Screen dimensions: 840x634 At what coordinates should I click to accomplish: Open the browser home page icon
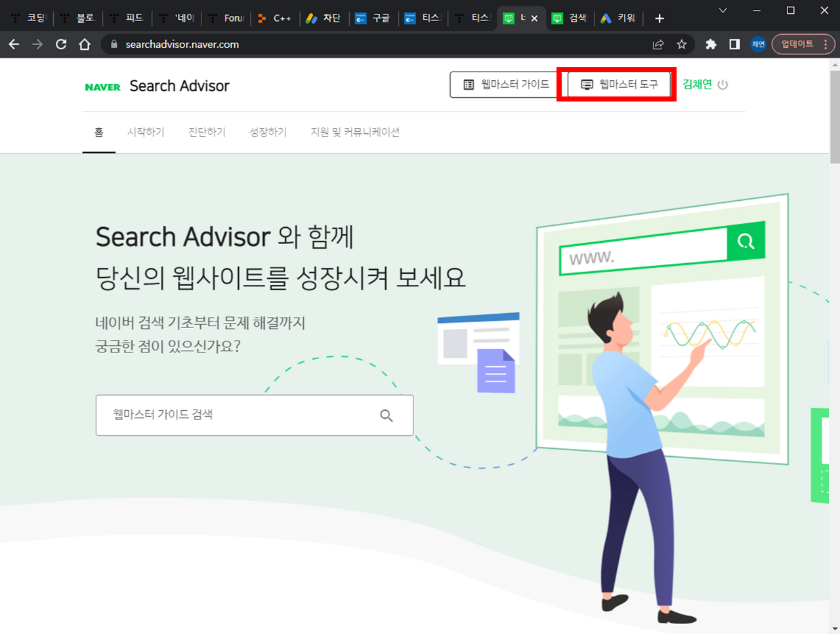tap(85, 44)
